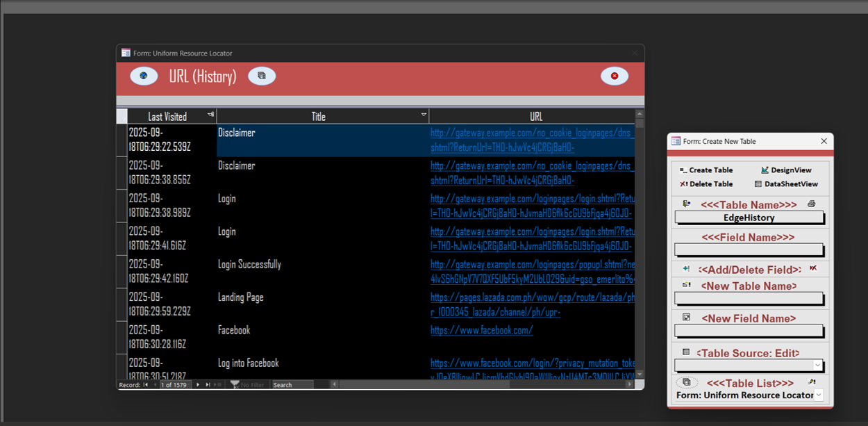Click the brush icon right of Table List label
Viewport: 868px width, 426px height.
[x=812, y=382]
